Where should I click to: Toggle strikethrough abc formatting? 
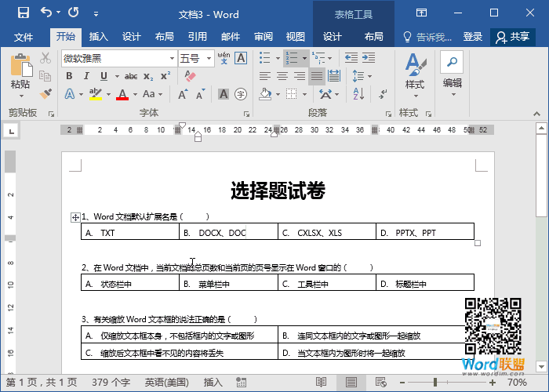[131, 76]
